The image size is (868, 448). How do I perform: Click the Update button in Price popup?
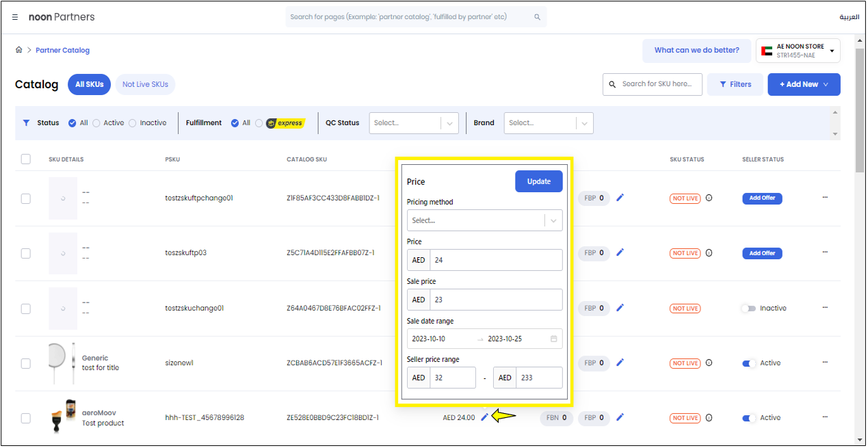click(x=538, y=181)
